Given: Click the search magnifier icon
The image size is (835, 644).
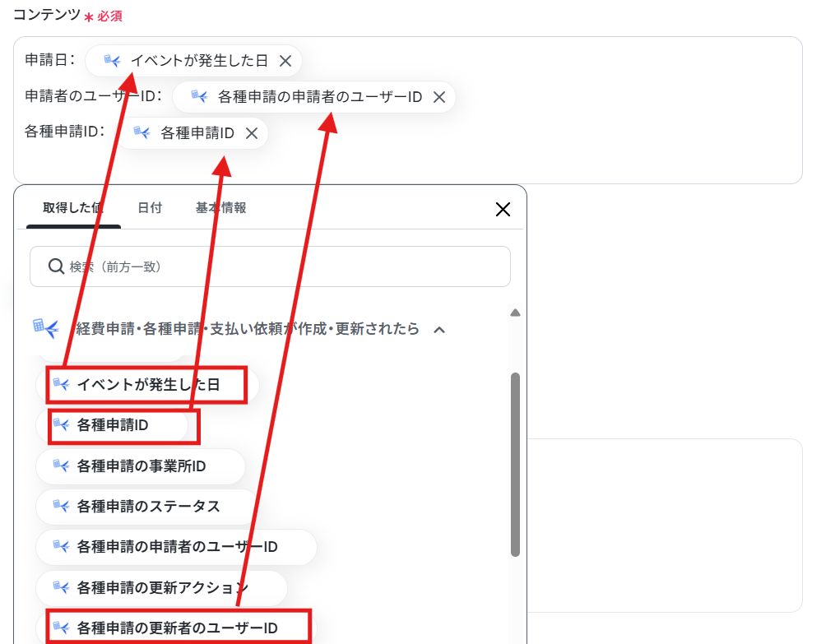Looking at the screenshot, I should [x=56, y=266].
